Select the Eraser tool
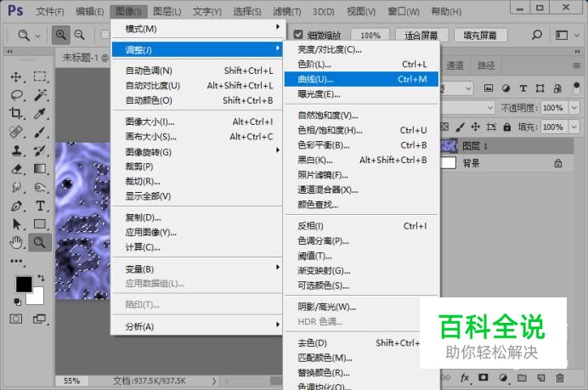Image resolution: width=588 pixels, height=390 pixels. (x=16, y=169)
